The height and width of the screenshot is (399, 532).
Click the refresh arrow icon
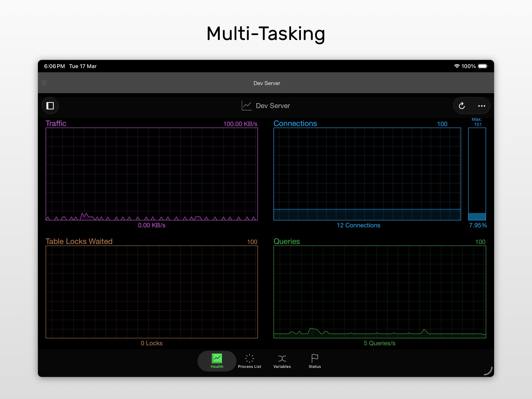point(461,106)
